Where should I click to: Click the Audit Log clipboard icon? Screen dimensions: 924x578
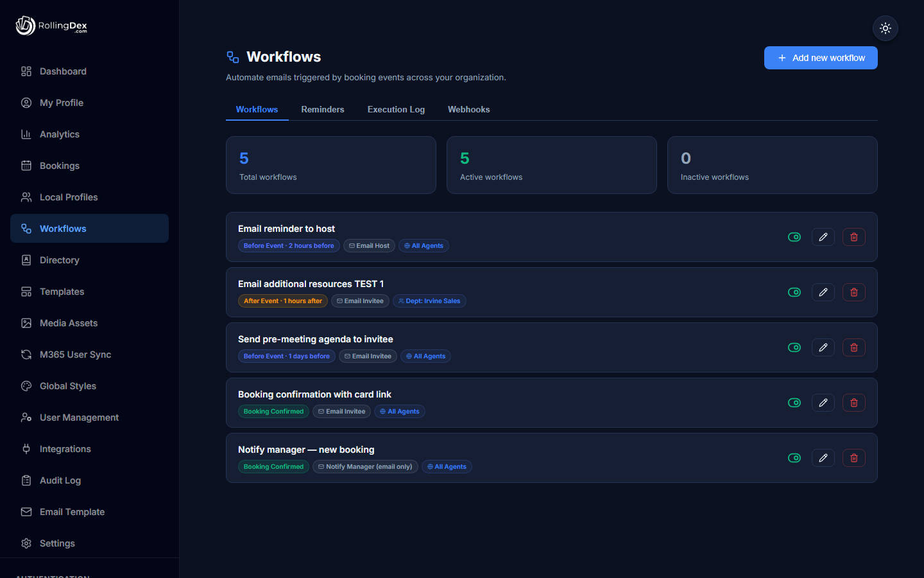[x=26, y=480]
